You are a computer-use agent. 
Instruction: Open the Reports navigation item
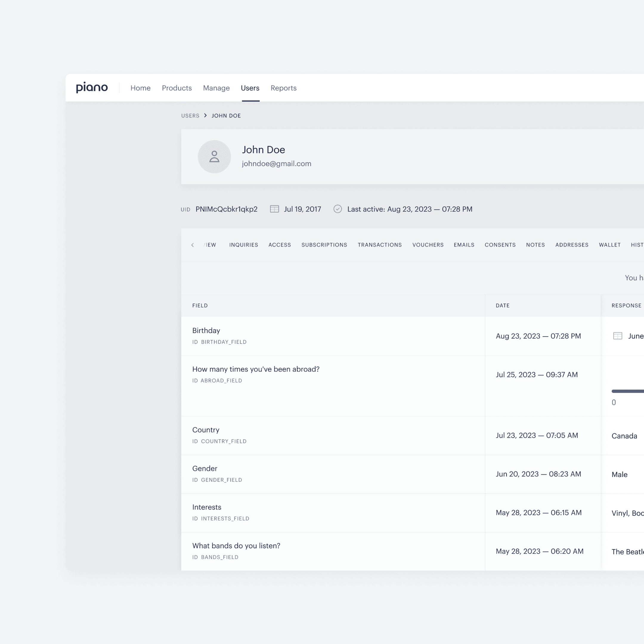[x=283, y=88]
